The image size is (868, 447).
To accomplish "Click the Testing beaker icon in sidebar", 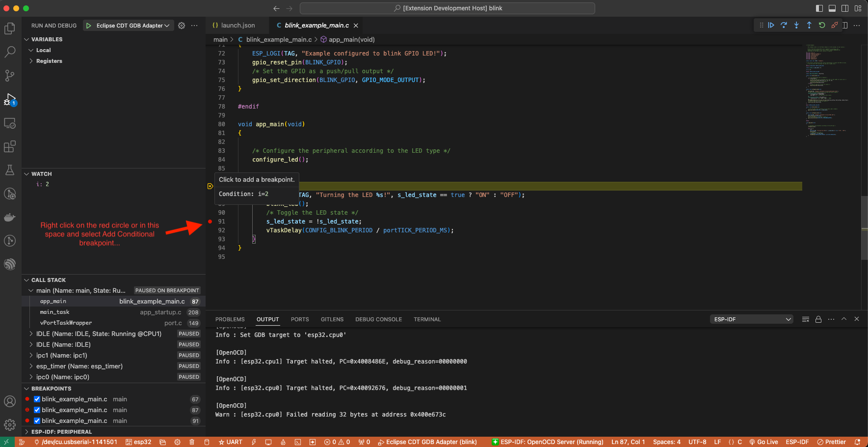I will point(10,169).
